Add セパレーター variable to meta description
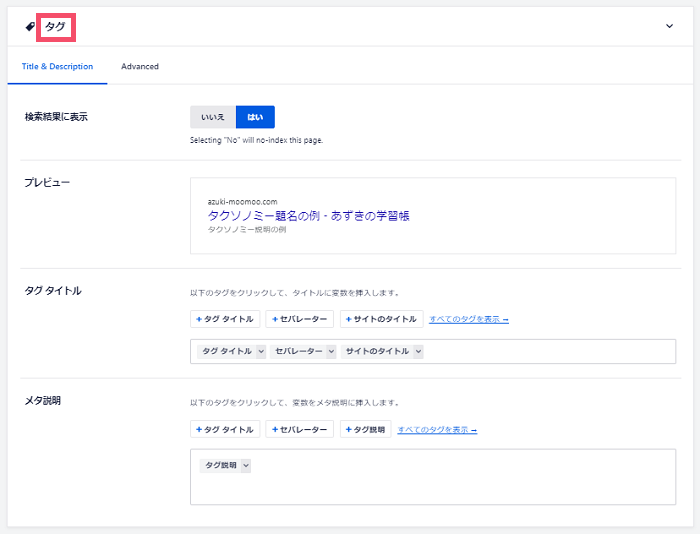 [300, 430]
